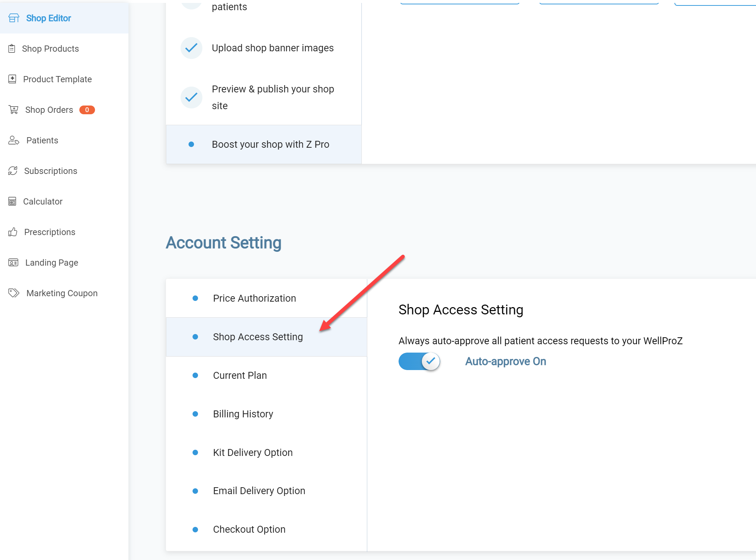Viewport: 756px width, 560px height.
Task: Click the checkmark beside Preview & publish your shop
Action: (191, 97)
